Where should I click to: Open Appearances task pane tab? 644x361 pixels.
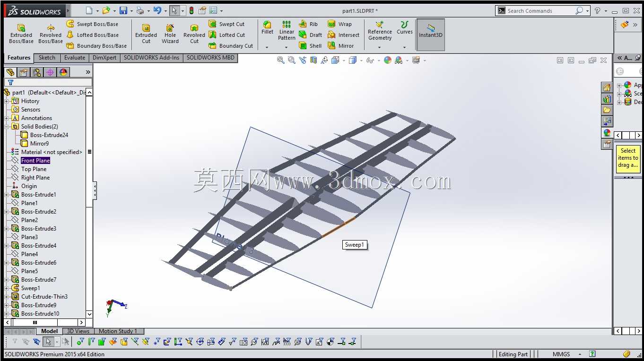click(607, 133)
